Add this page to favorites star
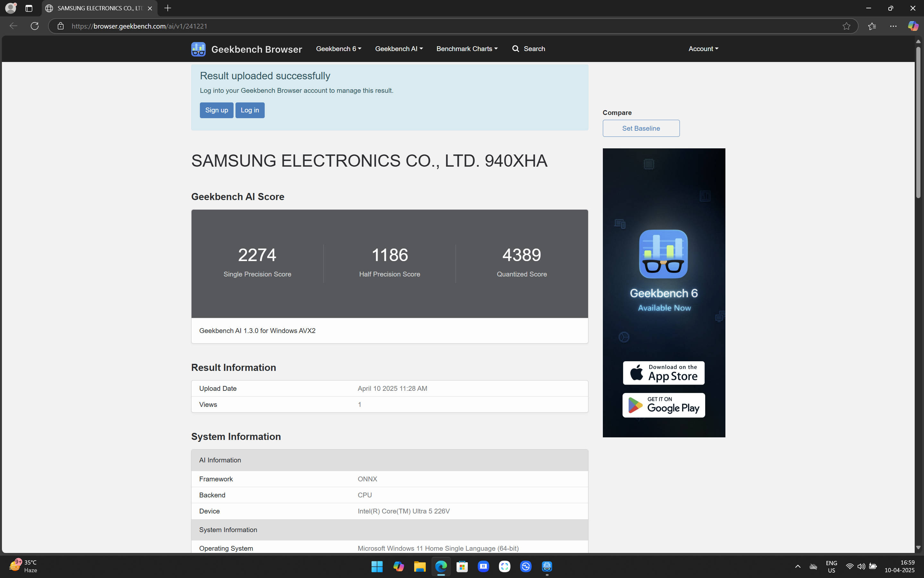The image size is (924, 578). point(846,26)
